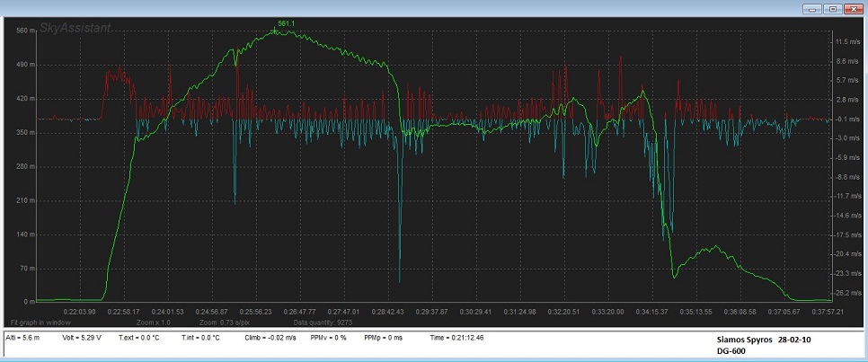Click the Alti = 5.6 m readout
The height and width of the screenshot is (362, 868).
(x=24, y=338)
